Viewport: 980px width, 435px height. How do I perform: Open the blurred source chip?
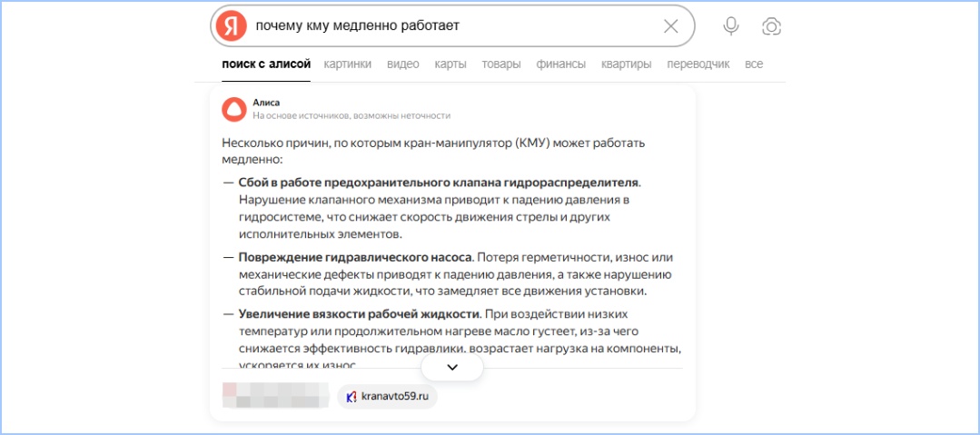pos(275,397)
